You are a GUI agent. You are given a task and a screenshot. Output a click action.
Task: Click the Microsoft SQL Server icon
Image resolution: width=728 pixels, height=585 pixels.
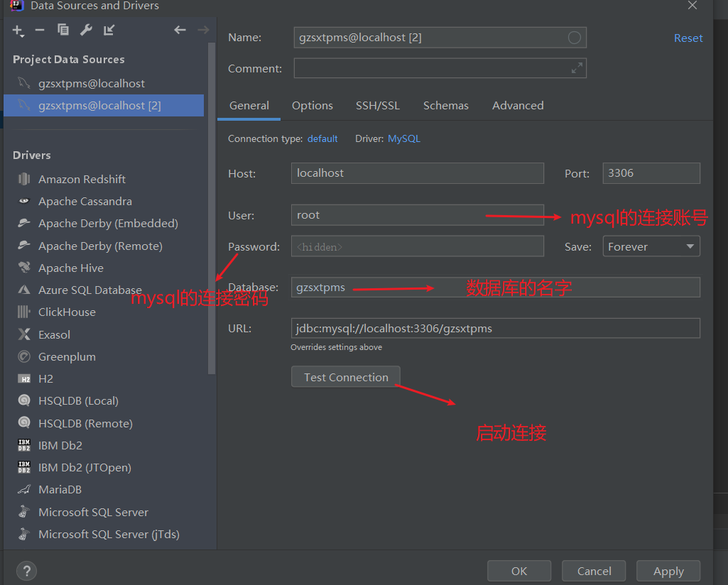point(24,512)
